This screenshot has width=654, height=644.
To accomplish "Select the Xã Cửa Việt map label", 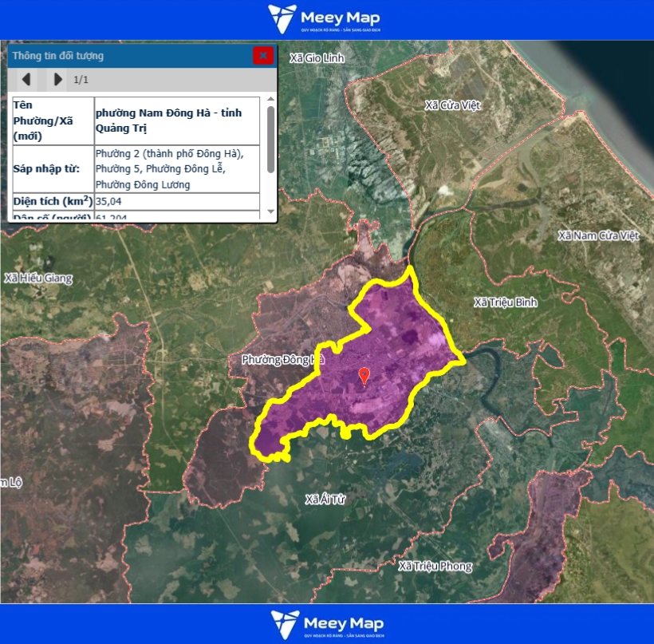I will coord(452,105).
